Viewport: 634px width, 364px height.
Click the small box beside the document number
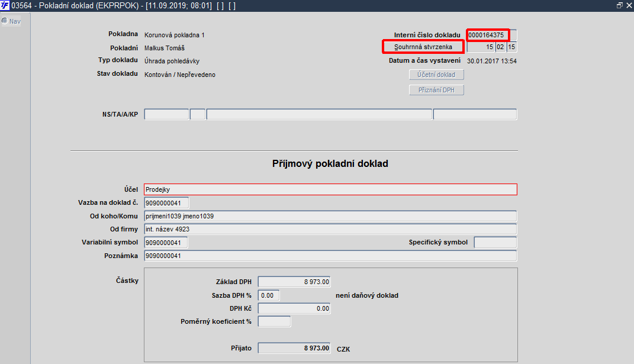coord(513,35)
